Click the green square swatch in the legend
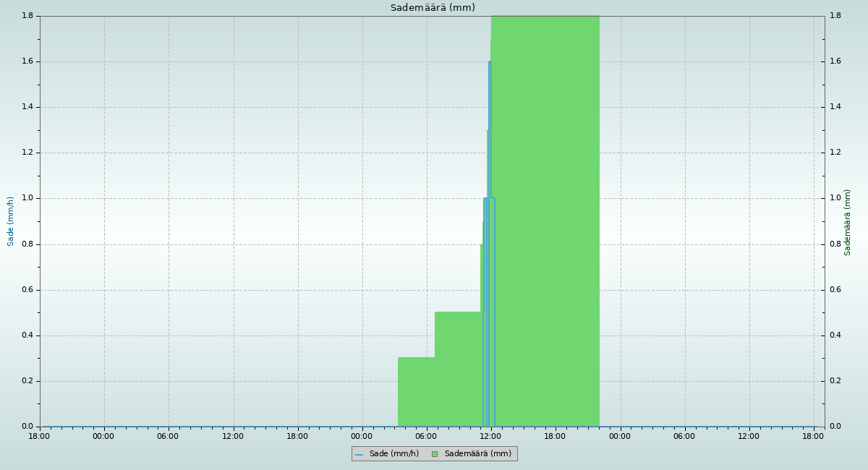Image resolution: width=868 pixels, height=470 pixels. click(x=435, y=454)
